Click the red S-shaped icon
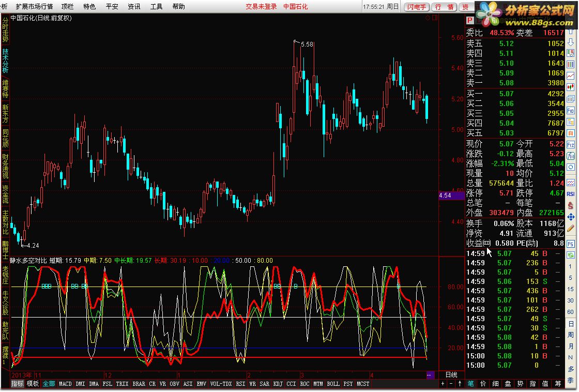Viewport: 579px width, 392px height. (x=571, y=205)
